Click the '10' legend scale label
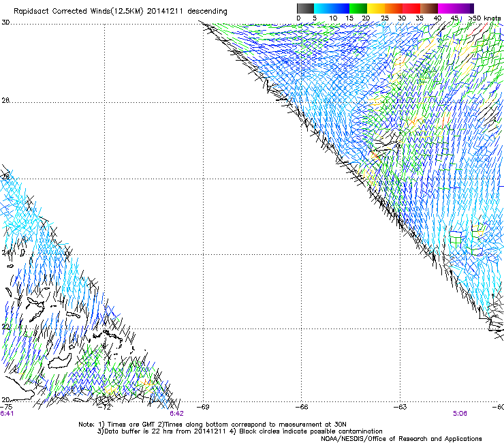Image resolution: width=504 pixels, height=443 pixels. click(x=333, y=18)
